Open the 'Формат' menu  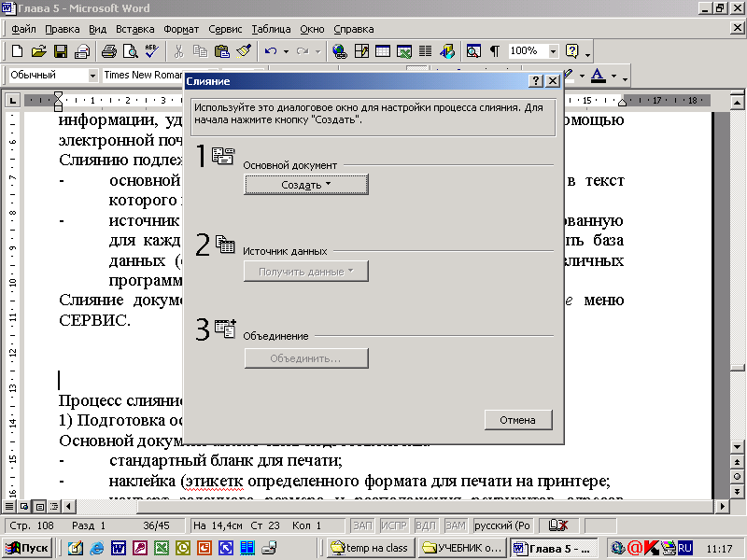click(181, 29)
